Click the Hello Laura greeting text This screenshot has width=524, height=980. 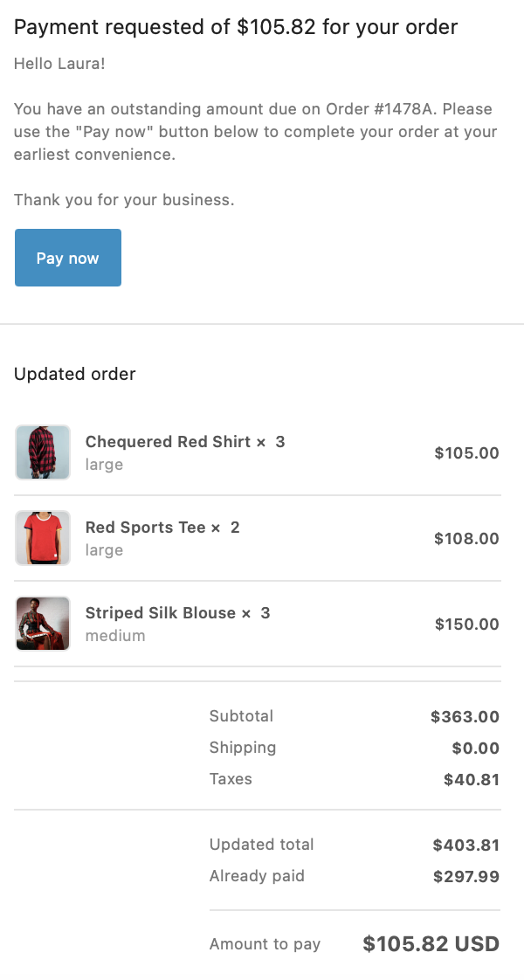tap(59, 63)
